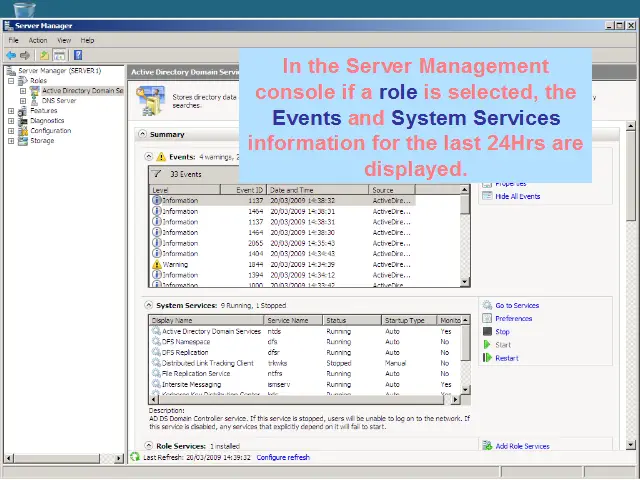This screenshot has width=640, height=480.
Task: Expand the DNS Server tree node
Action: tap(23, 101)
